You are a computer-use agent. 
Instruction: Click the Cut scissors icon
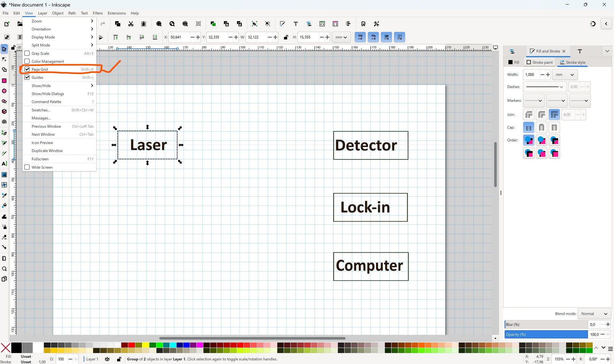click(x=130, y=24)
